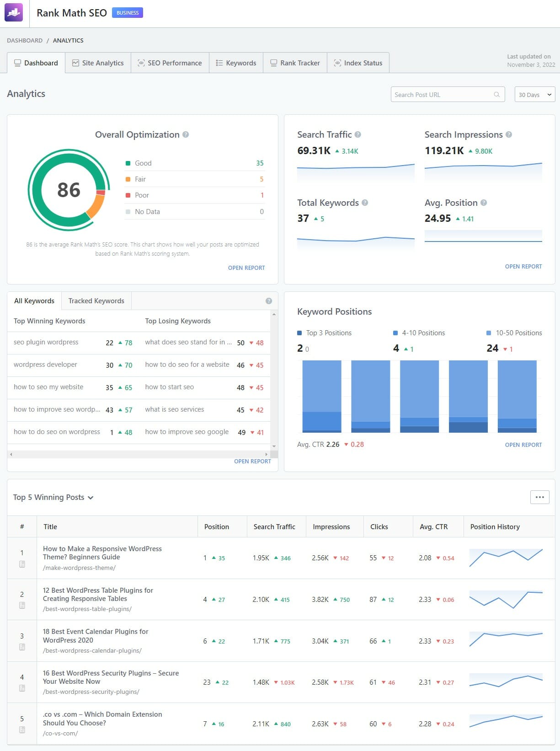Image resolution: width=560 pixels, height=751 pixels.
Task: Open Avg. Position help icon
Action: 484,203
